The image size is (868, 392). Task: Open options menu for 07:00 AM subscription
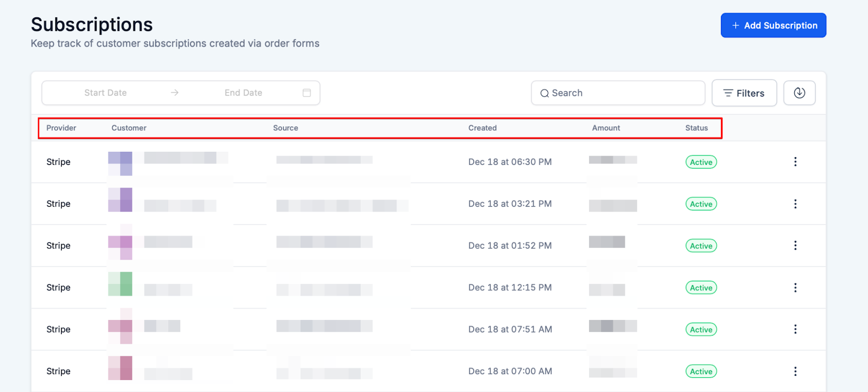click(795, 371)
